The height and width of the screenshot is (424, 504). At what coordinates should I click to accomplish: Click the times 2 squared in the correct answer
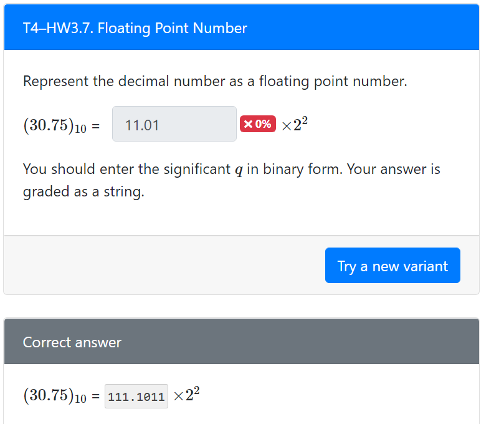point(186,394)
